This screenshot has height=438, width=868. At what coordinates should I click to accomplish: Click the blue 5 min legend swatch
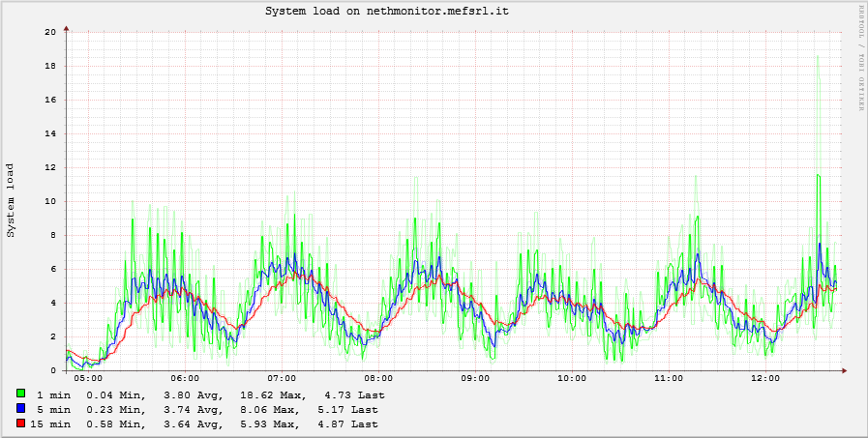coord(20,409)
